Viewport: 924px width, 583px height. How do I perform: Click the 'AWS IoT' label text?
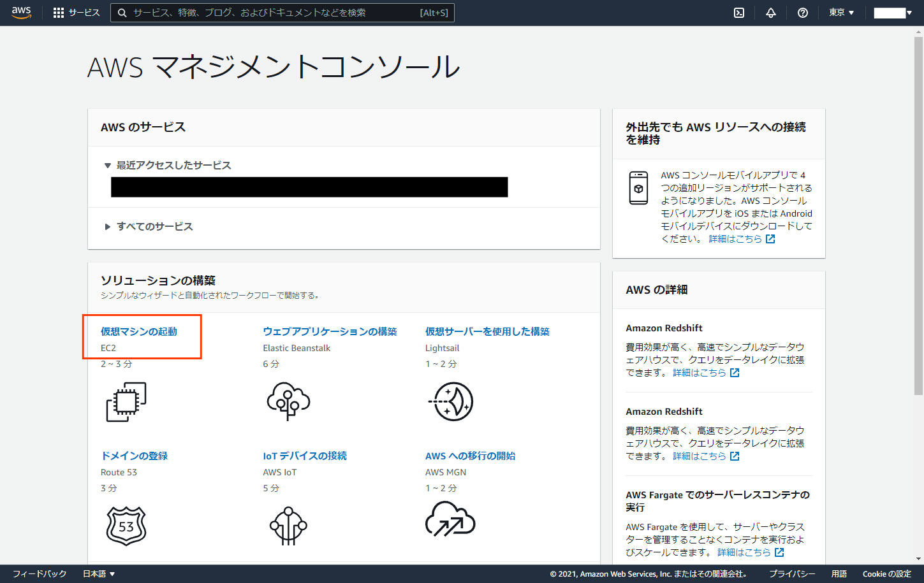coord(279,472)
